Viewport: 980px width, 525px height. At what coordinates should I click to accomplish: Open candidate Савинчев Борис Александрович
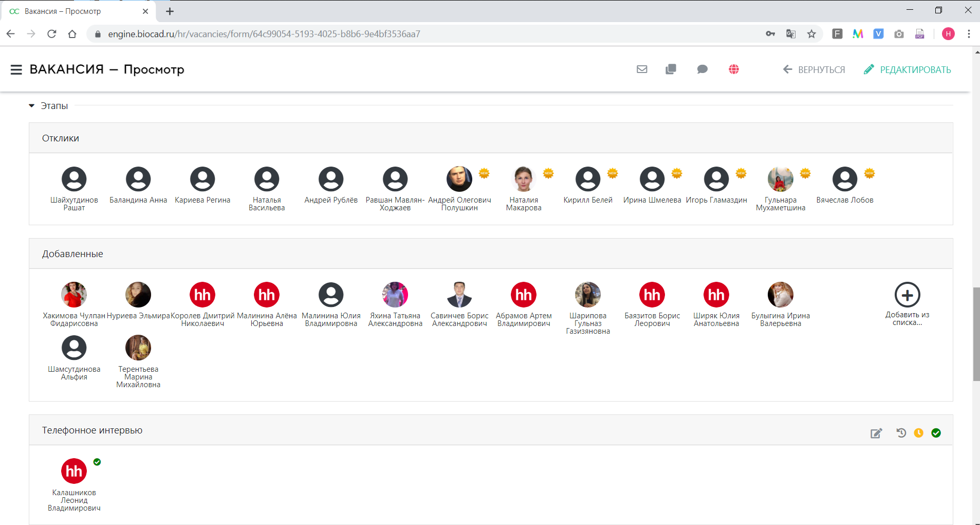(459, 295)
